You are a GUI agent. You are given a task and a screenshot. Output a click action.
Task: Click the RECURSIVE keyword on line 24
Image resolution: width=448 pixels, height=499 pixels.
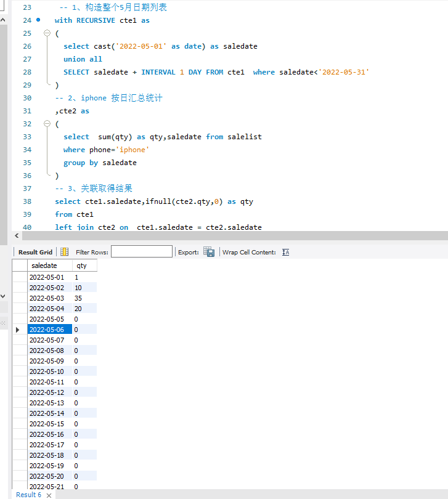[96, 20]
